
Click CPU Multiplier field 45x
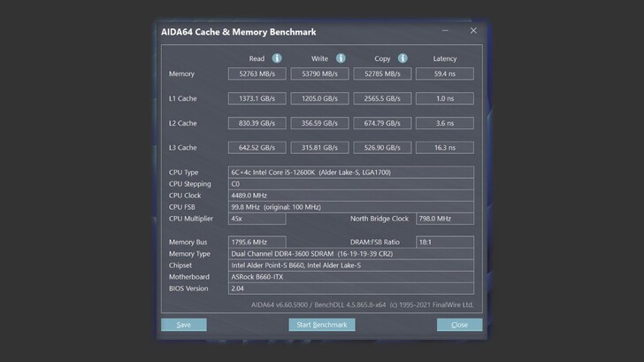pyautogui.click(x=257, y=219)
